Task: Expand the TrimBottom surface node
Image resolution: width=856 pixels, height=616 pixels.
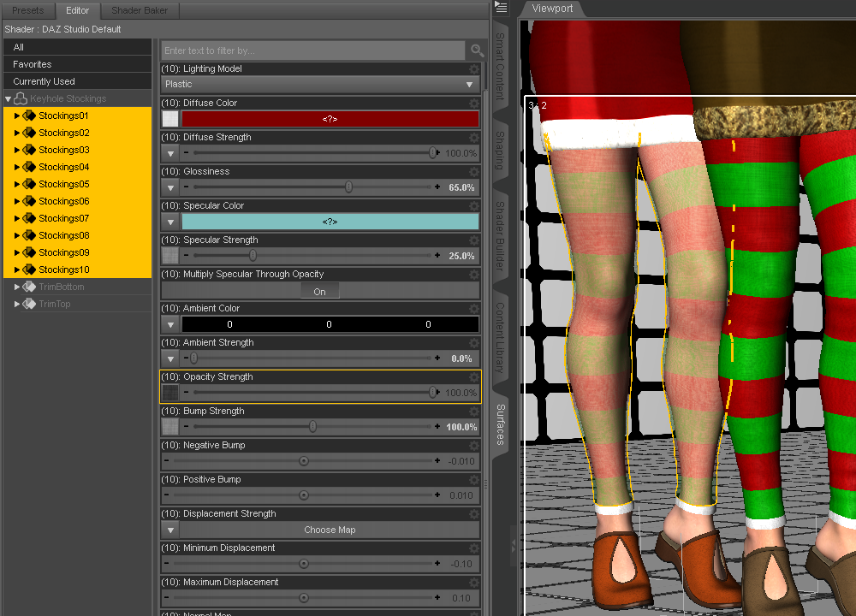Action: pos(17,287)
